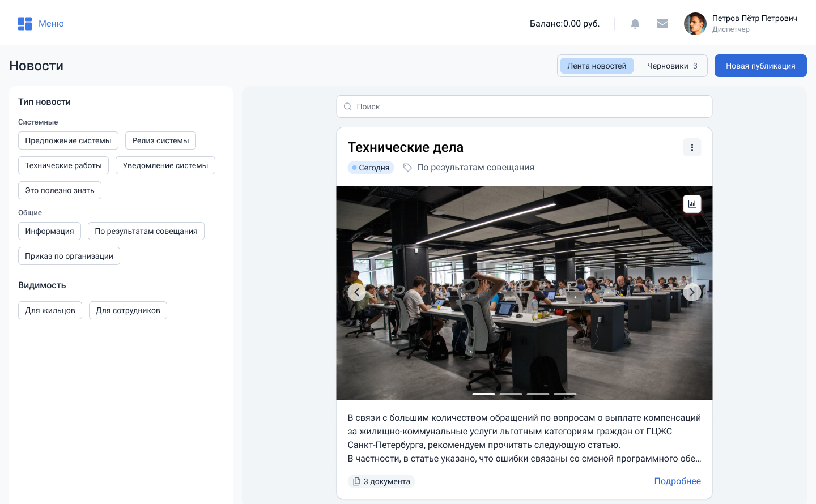Toggle the Технические работы filter chip
The height and width of the screenshot is (504, 816).
click(63, 165)
